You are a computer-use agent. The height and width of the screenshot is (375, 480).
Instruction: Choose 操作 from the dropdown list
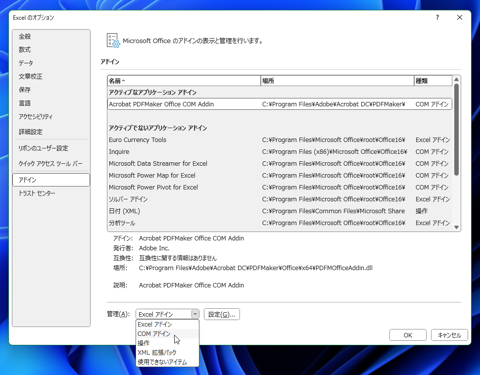point(167,343)
